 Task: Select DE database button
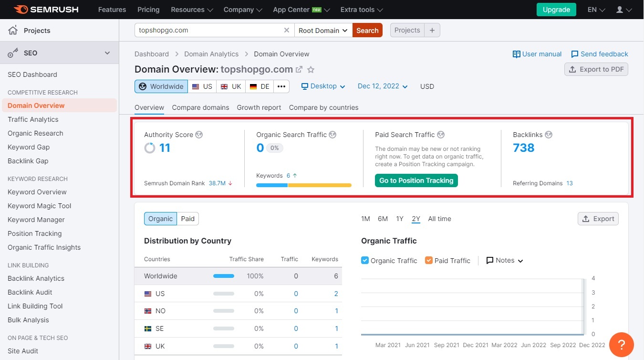coord(260,86)
